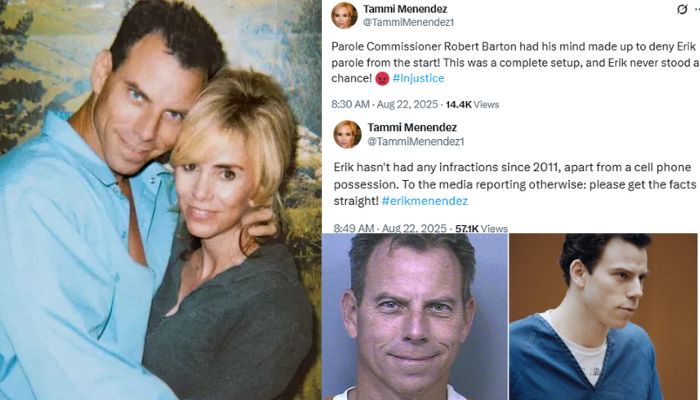Open the @TammiMenendez1 handle on first tweet
Screen dimensions: 700x400
coord(408,22)
